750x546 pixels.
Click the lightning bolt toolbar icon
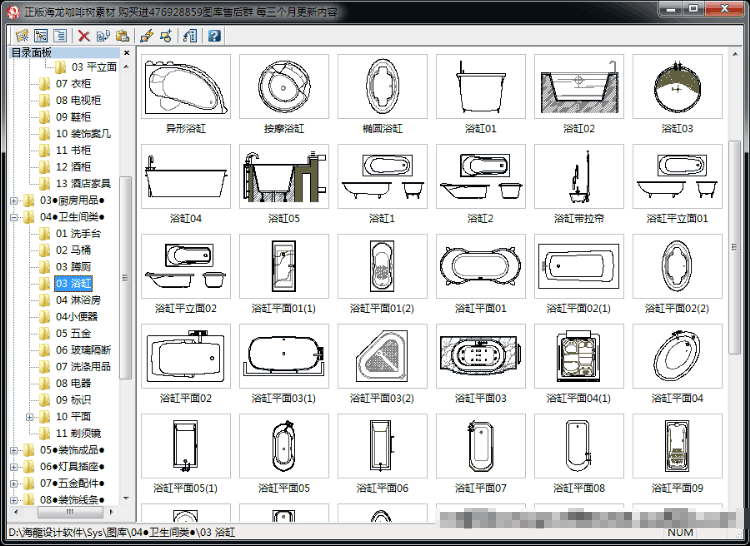146,36
